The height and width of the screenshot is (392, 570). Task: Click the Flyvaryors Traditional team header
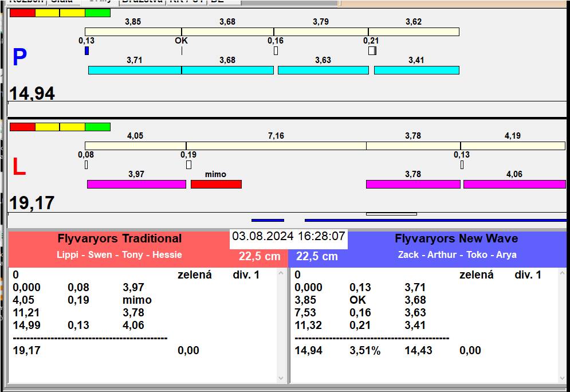point(119,239)
